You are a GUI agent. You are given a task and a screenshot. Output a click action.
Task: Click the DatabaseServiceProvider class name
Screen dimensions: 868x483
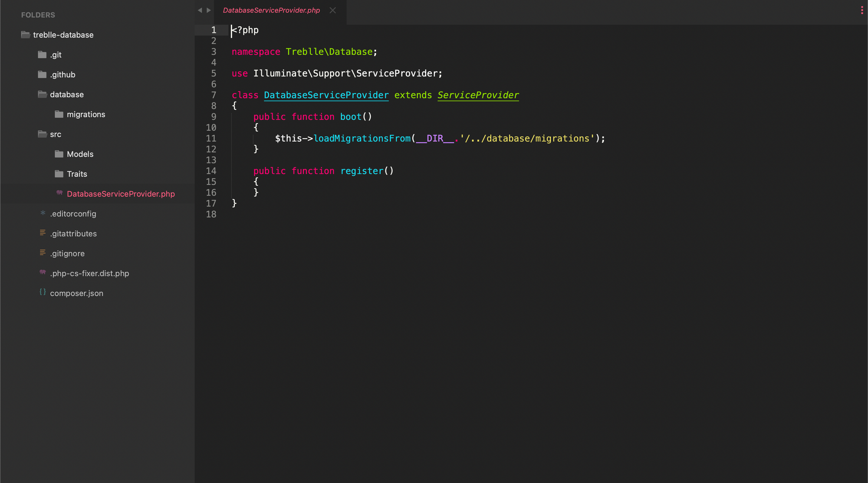[326, 95]
